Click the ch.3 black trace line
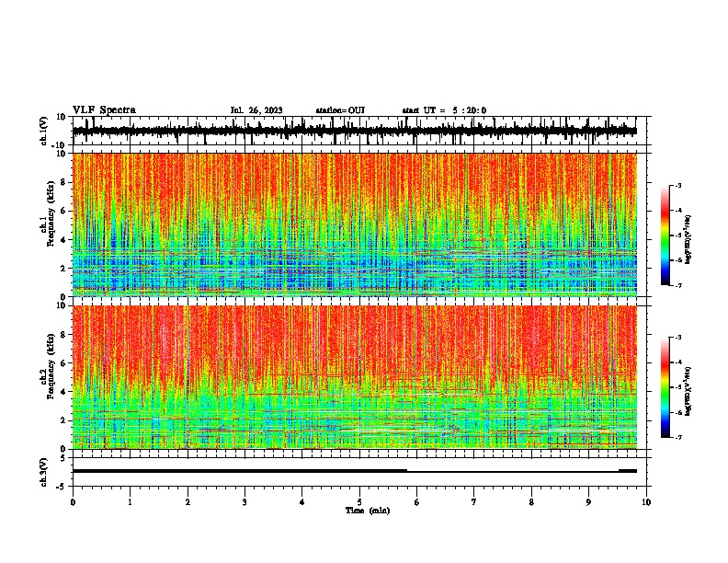 (x=355, y=471)
